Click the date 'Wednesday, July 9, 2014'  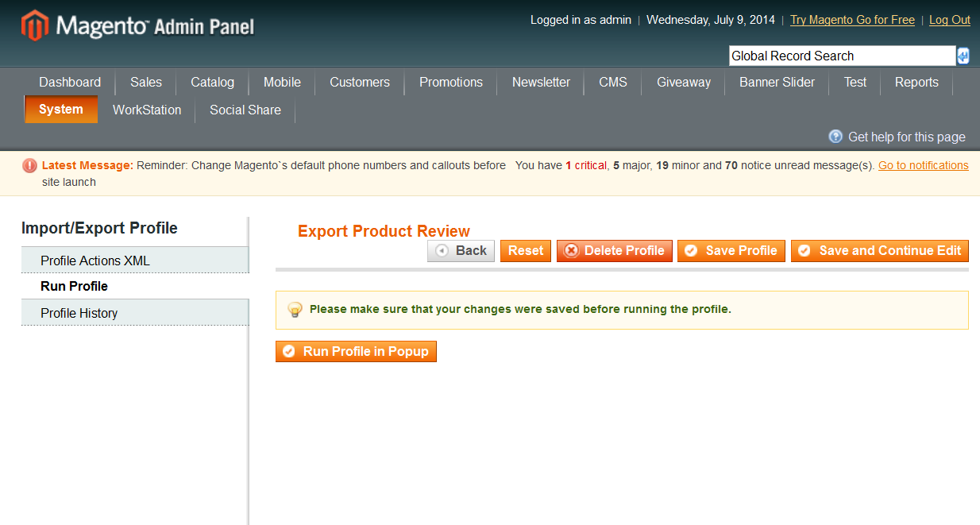(711, 20)
